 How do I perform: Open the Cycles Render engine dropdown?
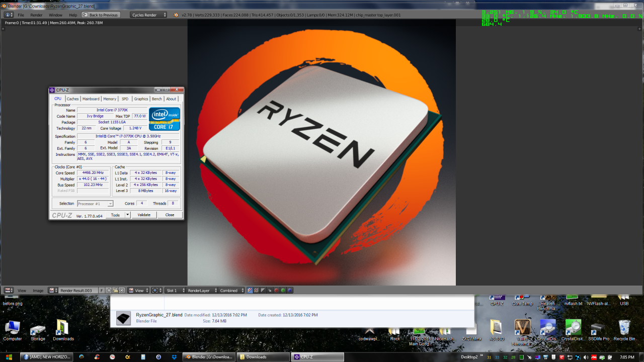[149, 15]
